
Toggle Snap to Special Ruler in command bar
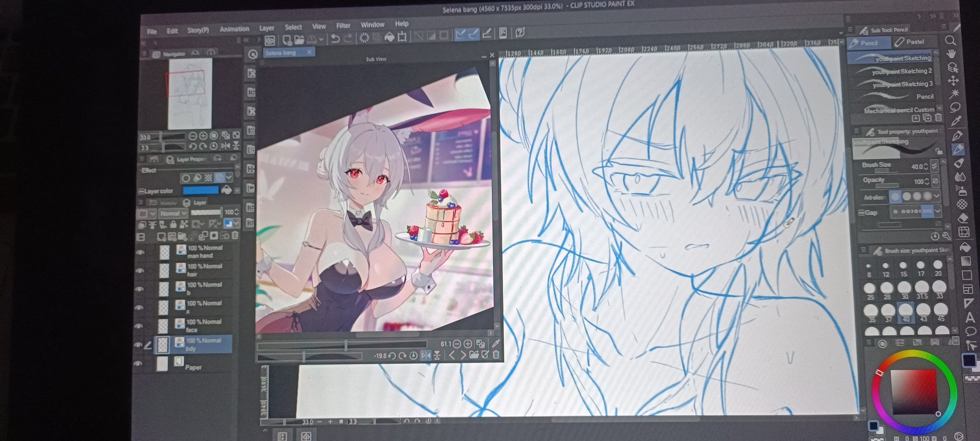(473, 34)
